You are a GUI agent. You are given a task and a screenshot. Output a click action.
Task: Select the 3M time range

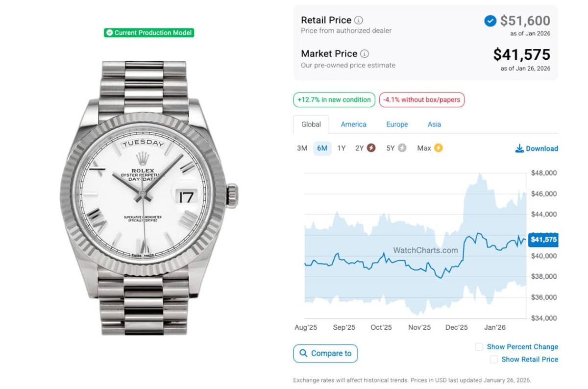pyautogui.click(x=302, y=148)
